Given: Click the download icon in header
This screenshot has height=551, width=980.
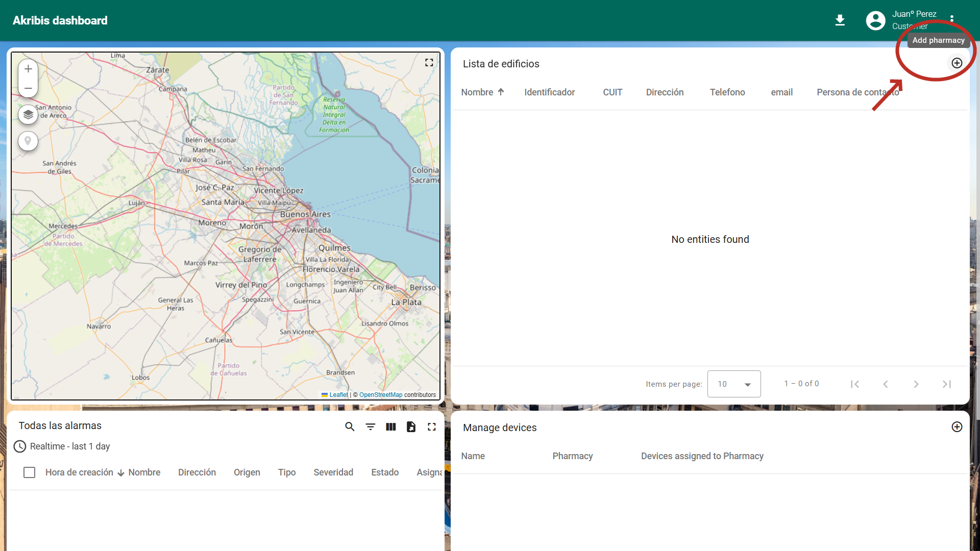Looking at the screenshot, I should click(x=840, y=20).
